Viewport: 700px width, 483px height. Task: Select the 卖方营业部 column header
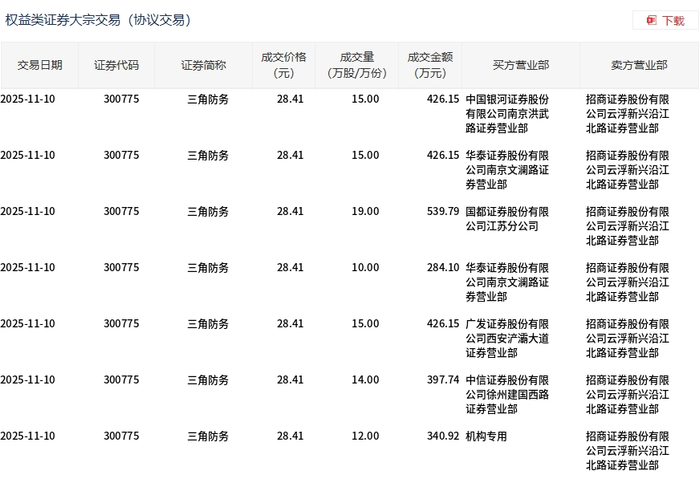point(639,65)
